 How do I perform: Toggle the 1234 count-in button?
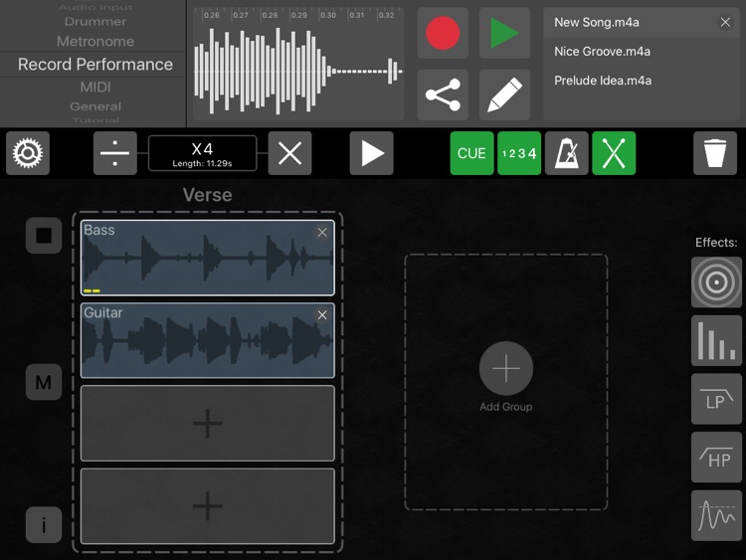point(519,153)
